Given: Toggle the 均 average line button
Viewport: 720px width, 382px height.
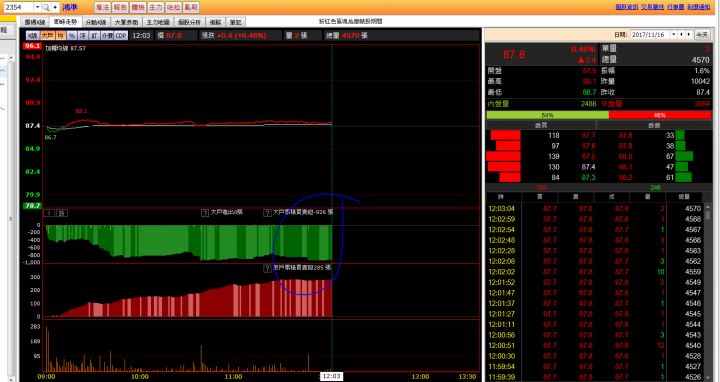Looking at the screenshot, I should pyautogui.click(x=61, y=35).
